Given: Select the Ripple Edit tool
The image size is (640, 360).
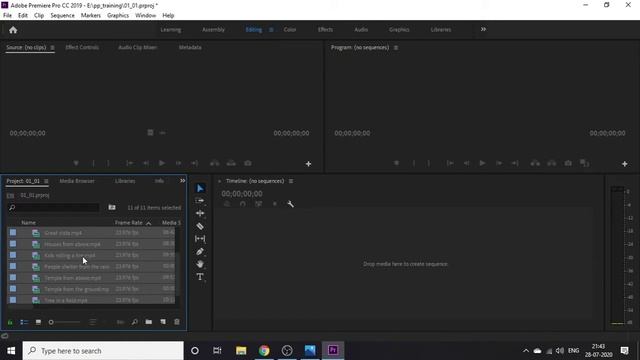Looking at the screenshot, I should click(x=200, y=213).
